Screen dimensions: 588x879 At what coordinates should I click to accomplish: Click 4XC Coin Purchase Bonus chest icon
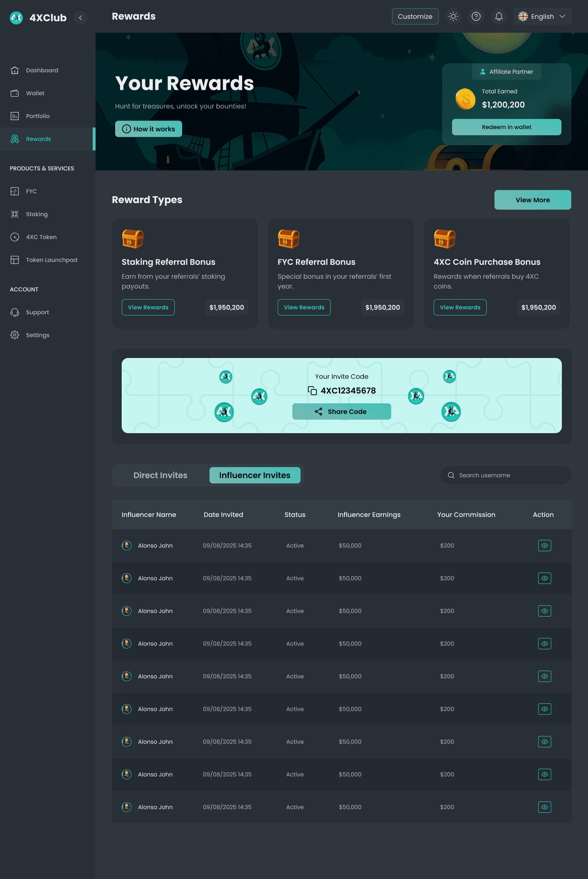click(x=445, y=239)
